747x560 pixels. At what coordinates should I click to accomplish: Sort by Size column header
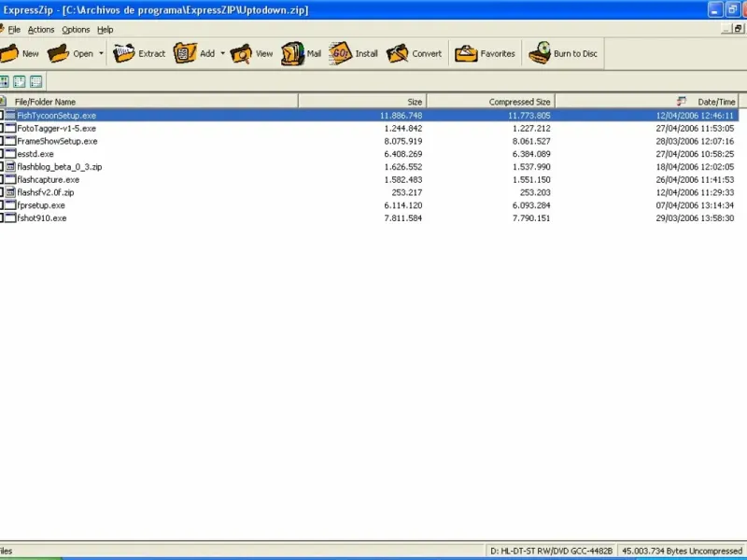362,102
